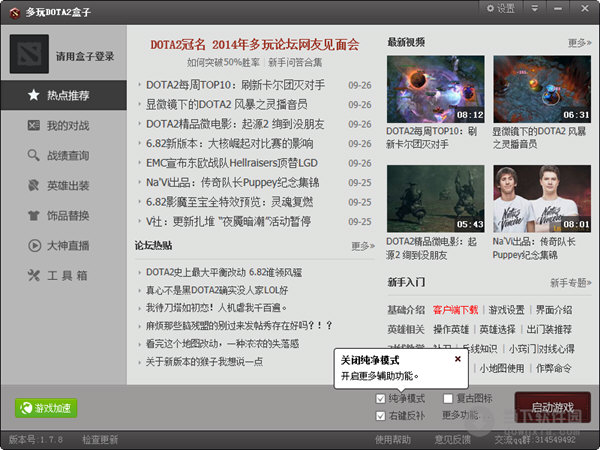
Task: Play the 05:43 起源2 micro-film thumbnail
Action: click(435, 199)
